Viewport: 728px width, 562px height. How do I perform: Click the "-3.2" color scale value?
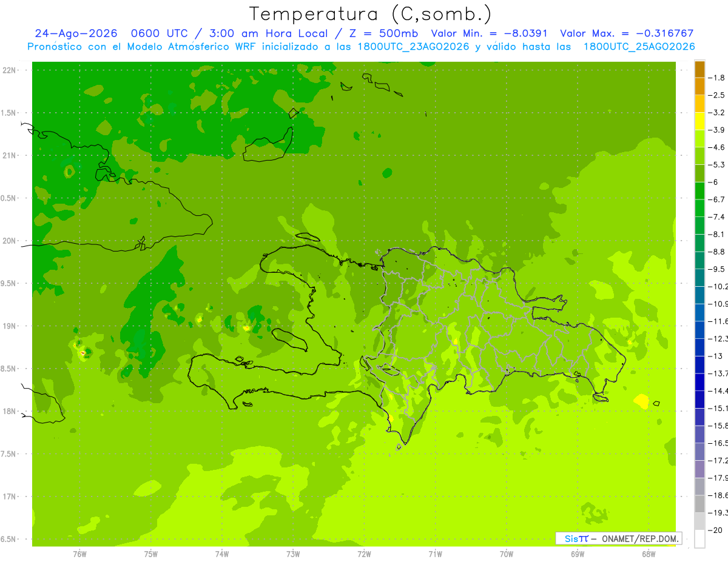716,113
